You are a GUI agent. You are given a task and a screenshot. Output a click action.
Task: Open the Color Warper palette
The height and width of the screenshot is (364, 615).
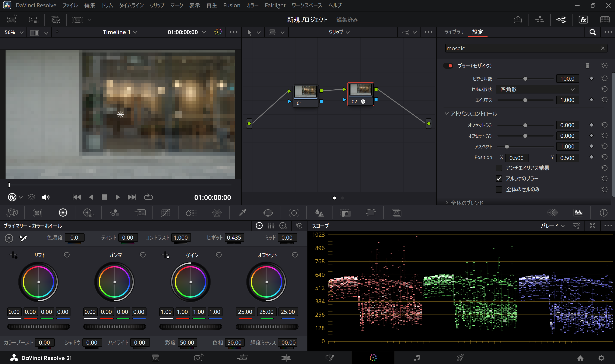click(217, 213)
